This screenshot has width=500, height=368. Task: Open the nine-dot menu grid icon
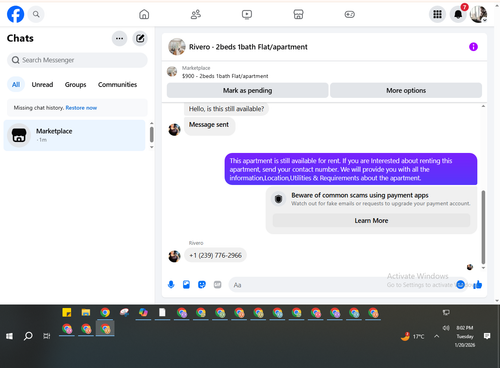[437, 14]
